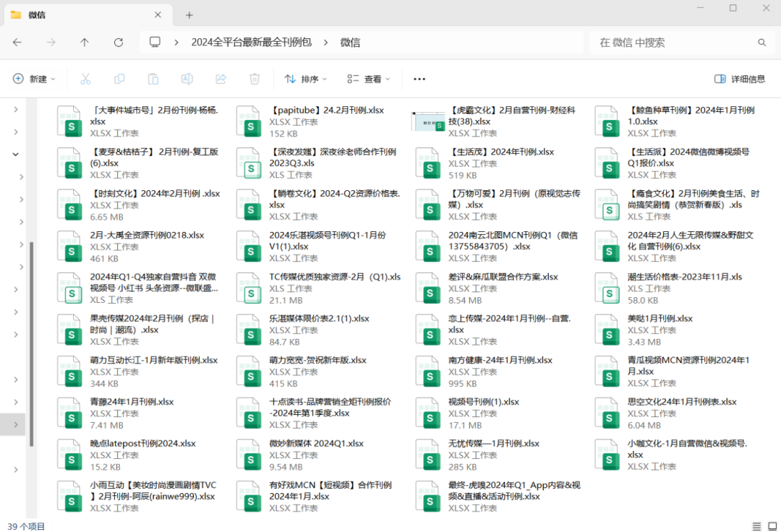Click the Copy icon in the toolbar
The height and width of the screenshot is (532, 781).
119,79
